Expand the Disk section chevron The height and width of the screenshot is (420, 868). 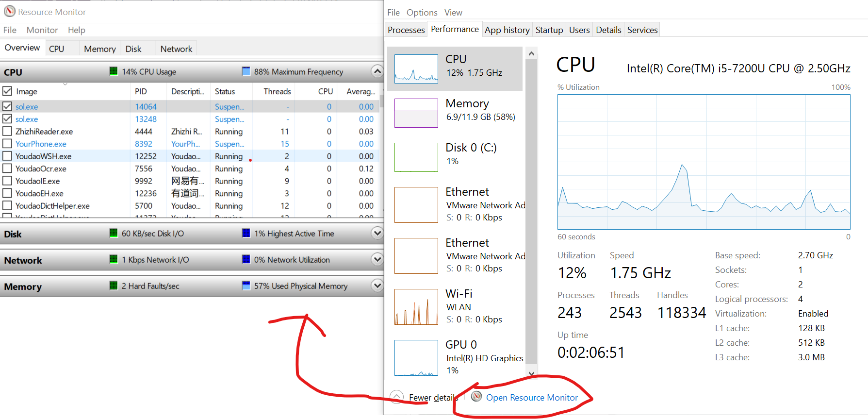click(377, 233)
